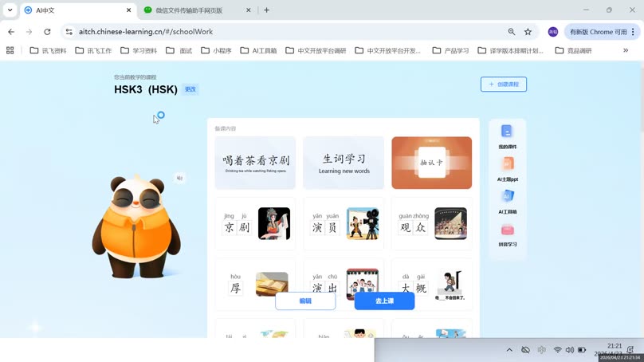This screenshot has height=362, width=644.
Task: Expand the tab search dropdown arrow
Action: (x=10, y=10)
